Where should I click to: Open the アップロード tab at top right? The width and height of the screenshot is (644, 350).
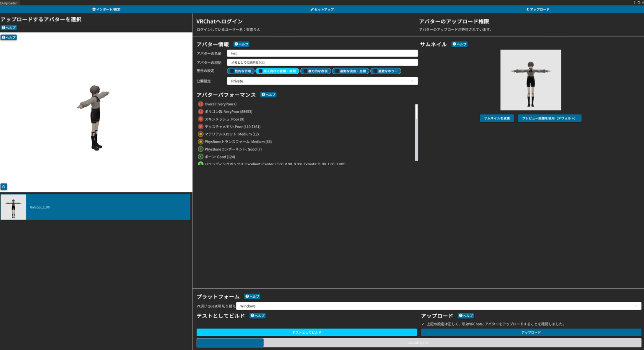click(x=538, y=9)
